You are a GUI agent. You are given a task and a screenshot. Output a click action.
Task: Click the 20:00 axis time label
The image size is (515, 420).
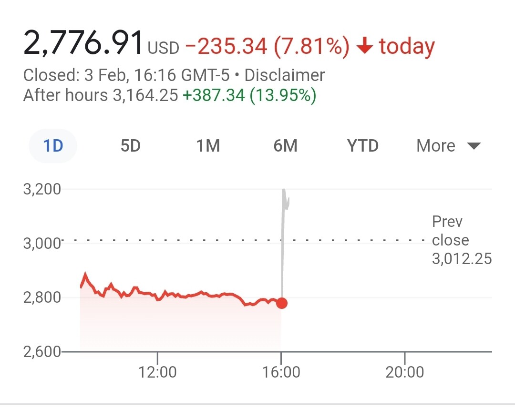pyautogui.click(x=405, y=372)
